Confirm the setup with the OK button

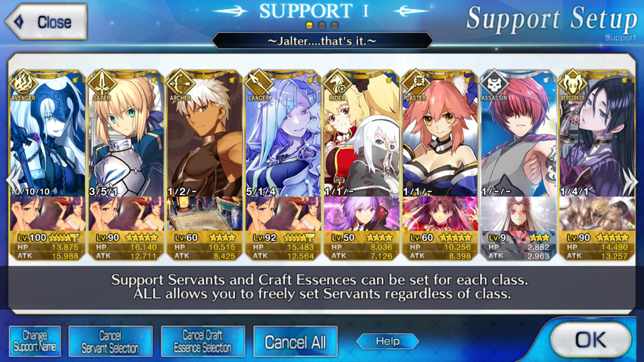click(591, 340)
